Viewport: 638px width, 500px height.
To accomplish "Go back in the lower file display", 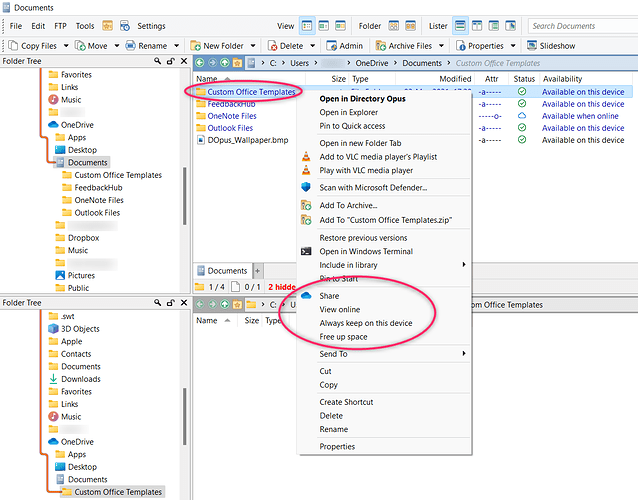I will [x=200, y=304].
